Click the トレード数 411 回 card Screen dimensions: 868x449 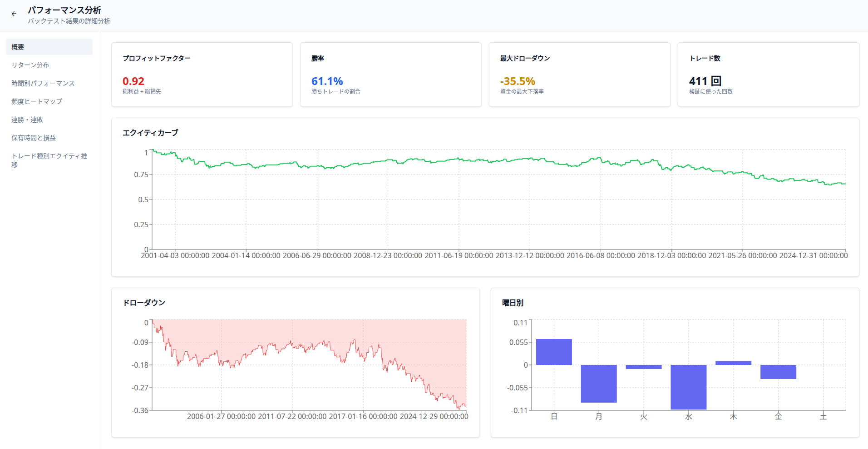[768, 75]
